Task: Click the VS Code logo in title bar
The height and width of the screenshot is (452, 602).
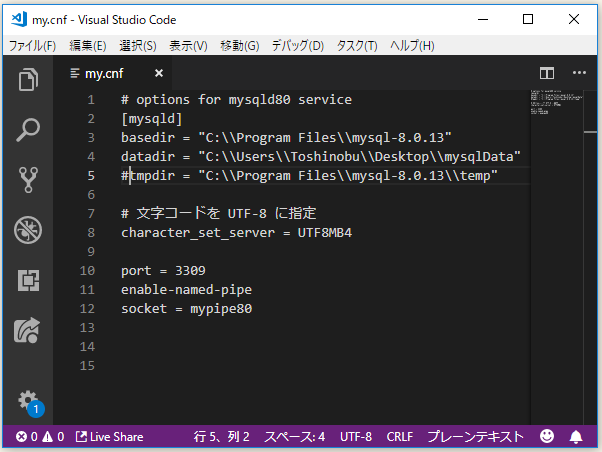Action: [x=19, y=19]
